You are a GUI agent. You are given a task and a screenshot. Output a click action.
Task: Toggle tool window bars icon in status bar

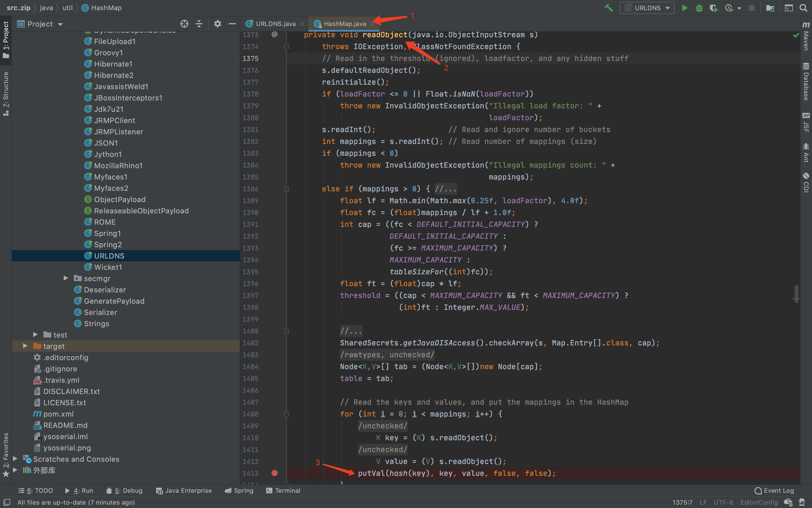[x=7, y=502]
